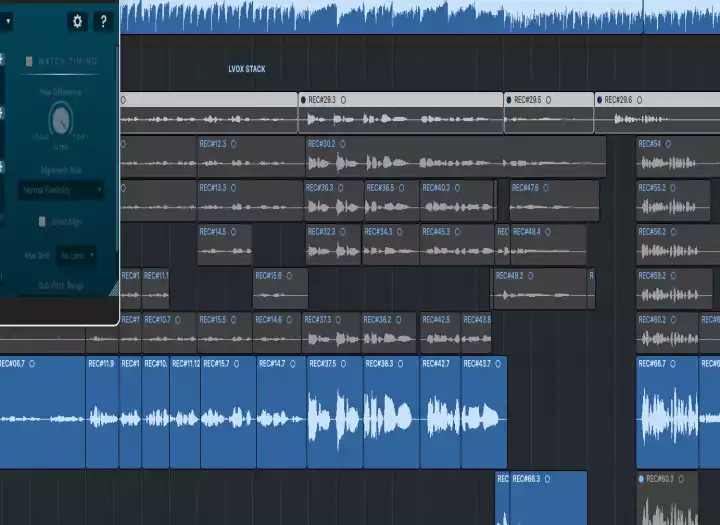Select the blue clip REC#42.7

pyautogui.click(x=440, y=412)
